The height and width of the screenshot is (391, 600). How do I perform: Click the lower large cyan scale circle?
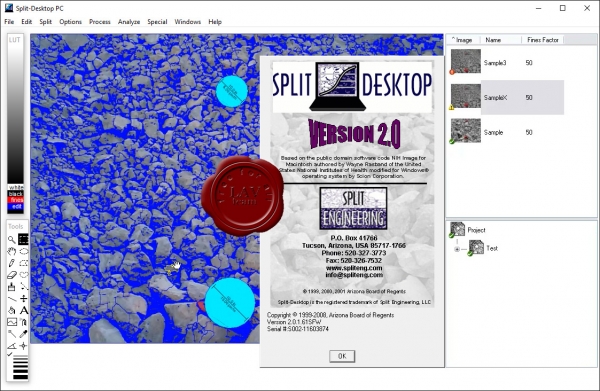230,303
